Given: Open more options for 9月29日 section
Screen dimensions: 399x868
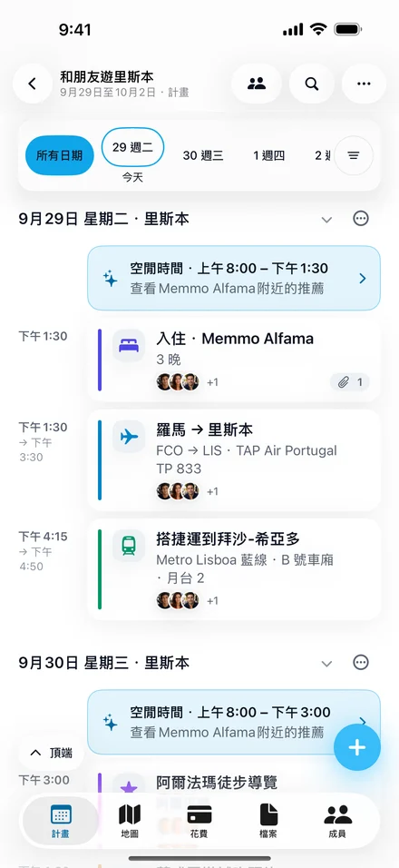Looking at the screenshot, I should [361, 219].
